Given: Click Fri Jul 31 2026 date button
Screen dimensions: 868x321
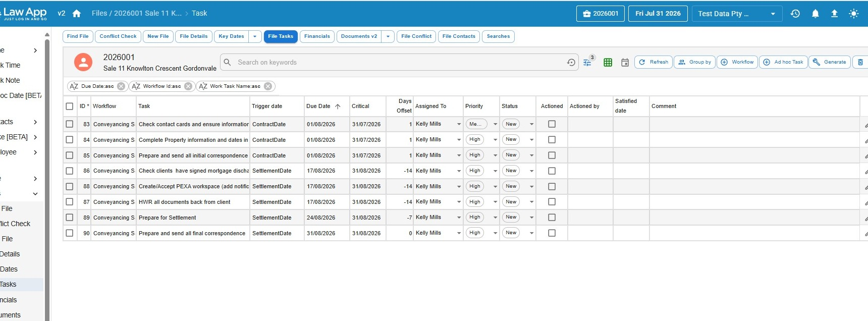Looking at the screenshot, I should [x=658, y=14].
